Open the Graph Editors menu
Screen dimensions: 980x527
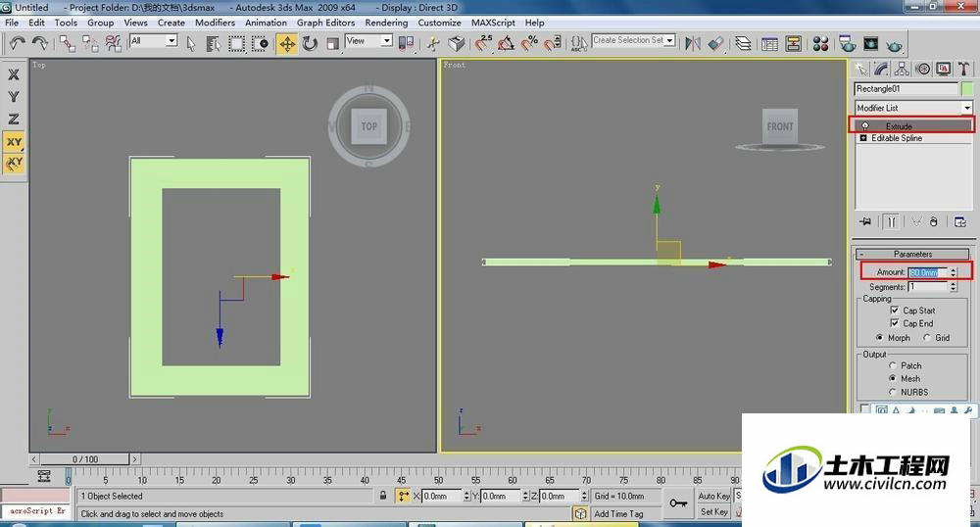point(325,23)
